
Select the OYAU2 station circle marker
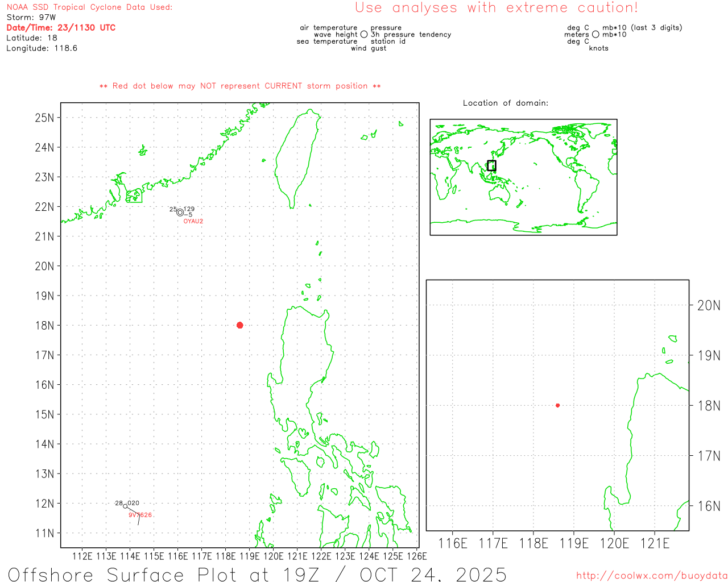[x=180, y=213]
